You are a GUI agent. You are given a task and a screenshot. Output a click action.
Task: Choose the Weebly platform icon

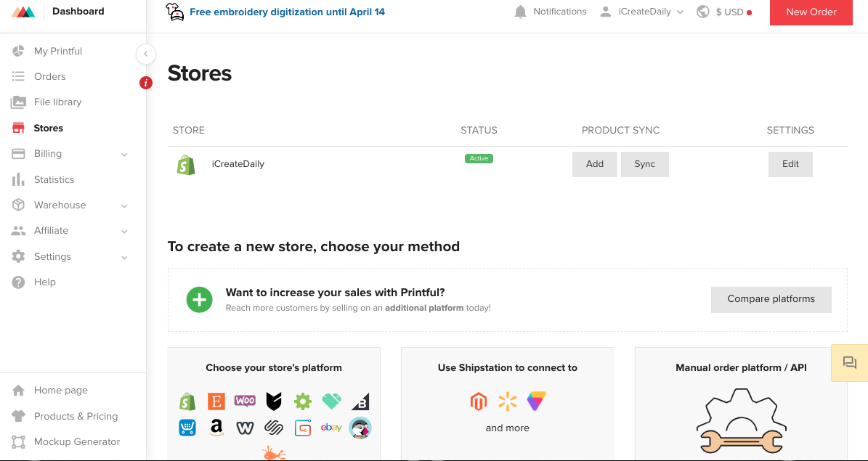[245, 428]
